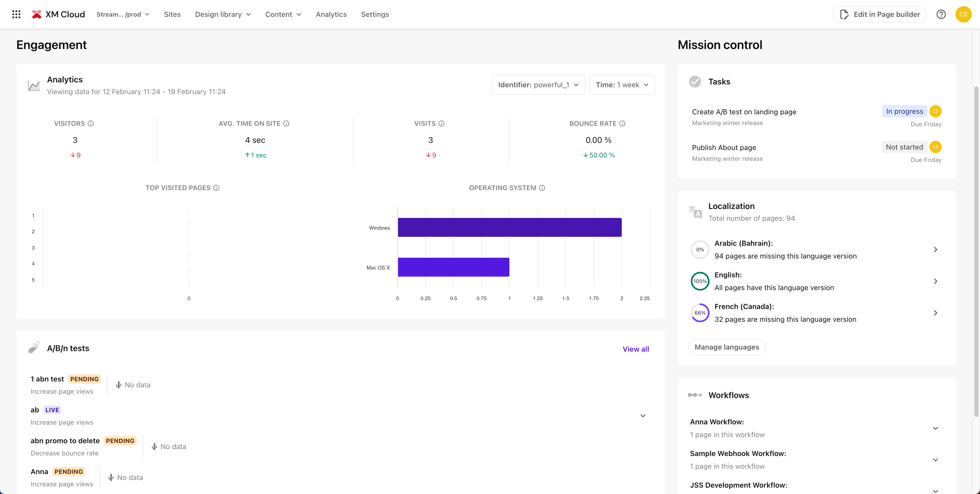
Task: Open the Identifier powerful_1 dropdown
Action: click(x=538, y=84)
